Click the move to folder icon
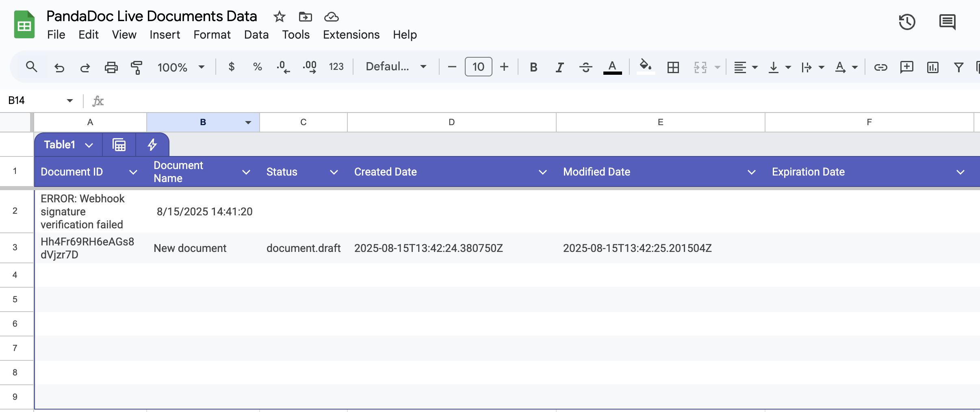The width and height of the screenshot is (980, 412). [305, 17]
